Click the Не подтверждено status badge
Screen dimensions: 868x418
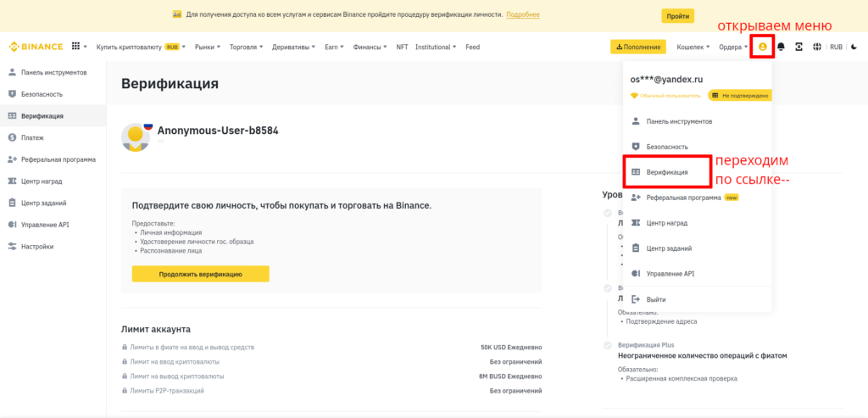(x=740, y=96)
